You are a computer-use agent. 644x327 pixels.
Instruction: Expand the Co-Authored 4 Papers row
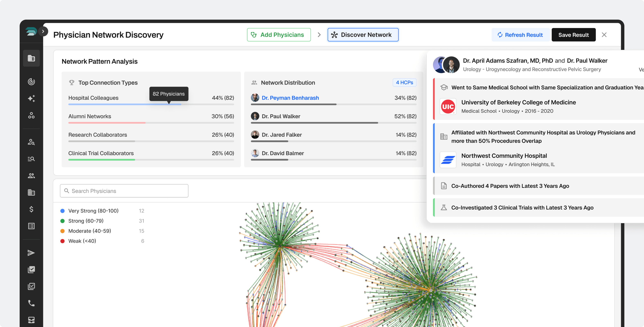tap(538, 186)
